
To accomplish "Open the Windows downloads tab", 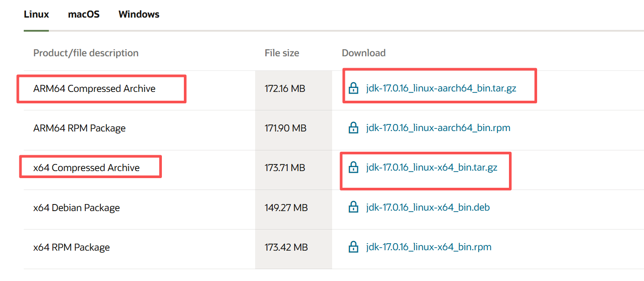I will 139,15.
